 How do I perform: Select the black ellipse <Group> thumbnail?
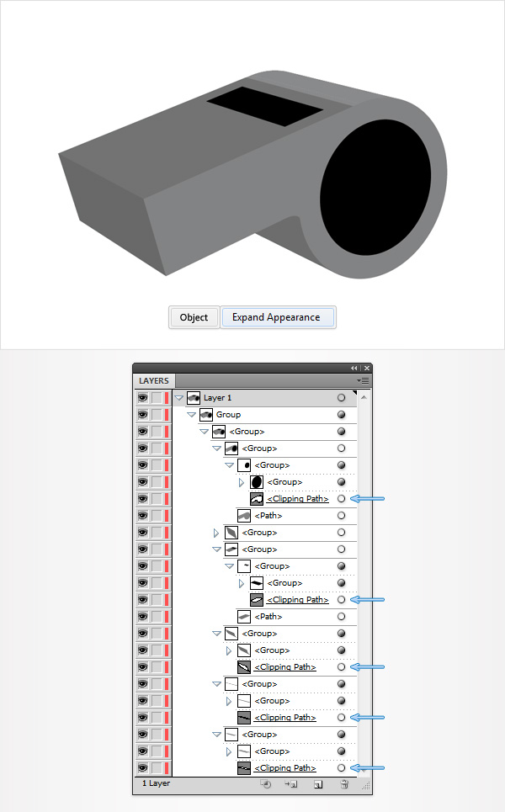257,482
